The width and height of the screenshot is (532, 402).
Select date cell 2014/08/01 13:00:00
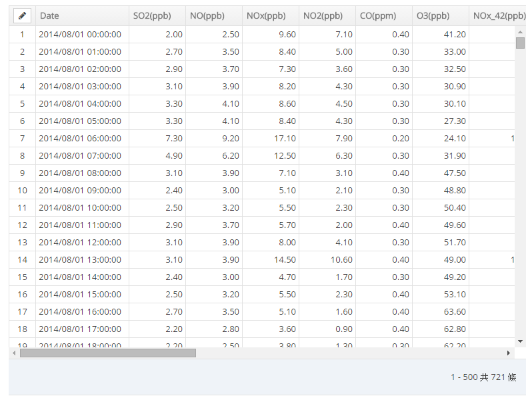coord(82,259)
